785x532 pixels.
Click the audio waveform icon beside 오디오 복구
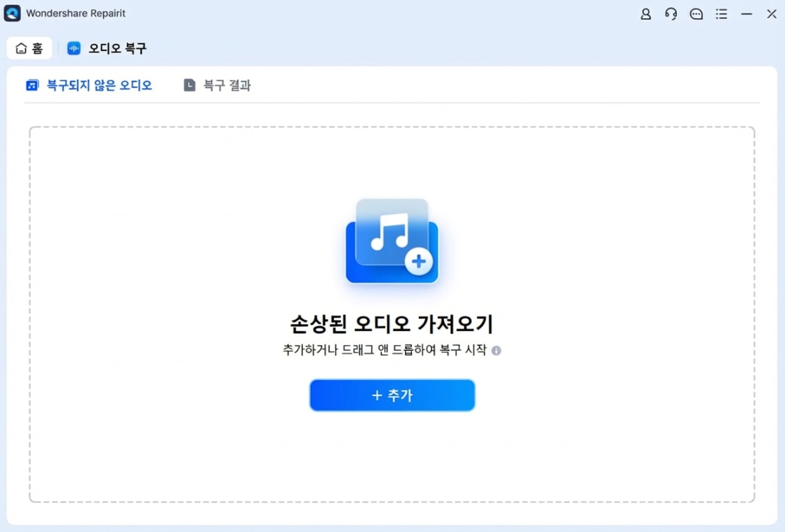(x=74, y=48)
